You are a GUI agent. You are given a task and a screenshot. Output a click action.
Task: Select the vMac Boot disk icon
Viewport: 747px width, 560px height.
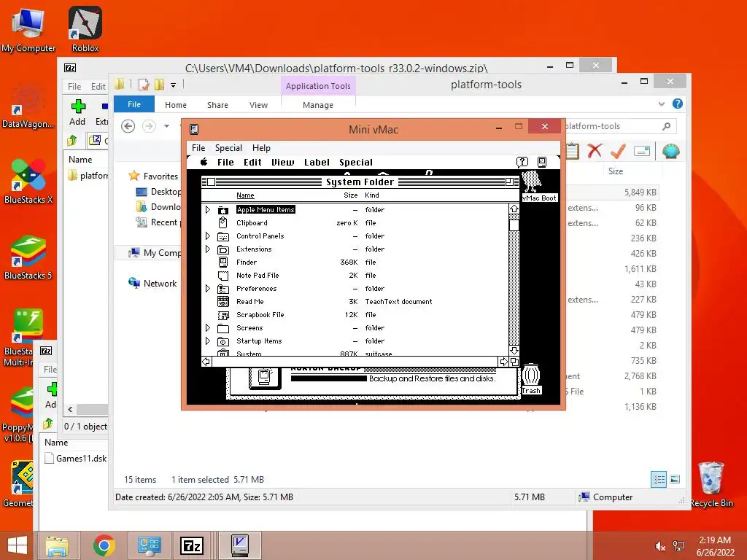click(532, 183)
